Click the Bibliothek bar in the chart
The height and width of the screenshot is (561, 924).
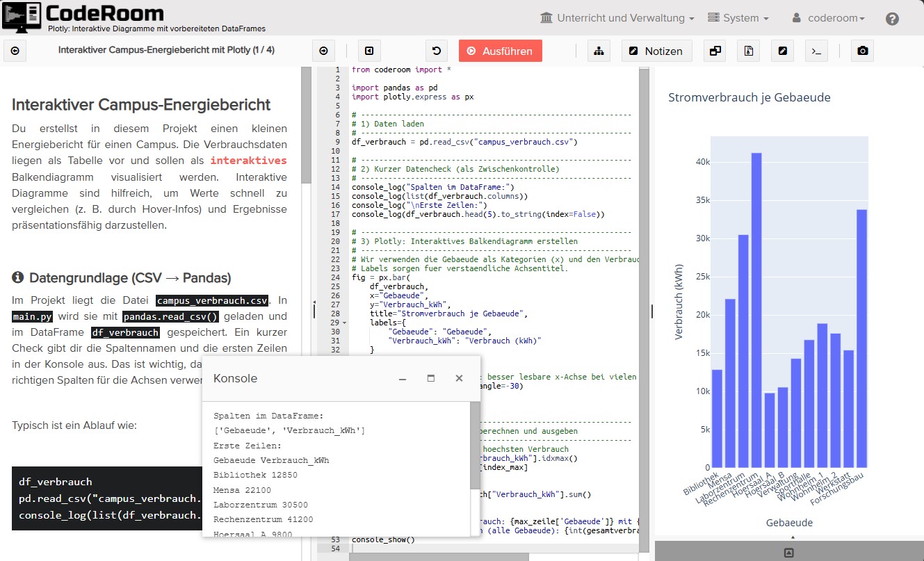pyautogui.click(x=717, y=418)
